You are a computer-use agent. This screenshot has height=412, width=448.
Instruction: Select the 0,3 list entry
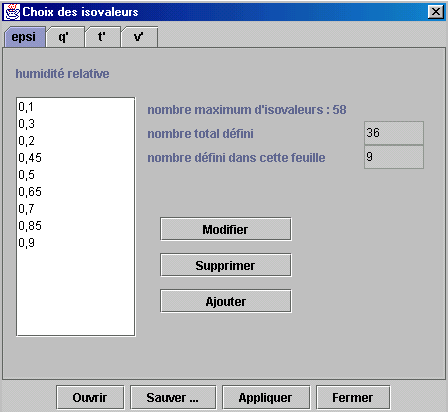[75, 124]
